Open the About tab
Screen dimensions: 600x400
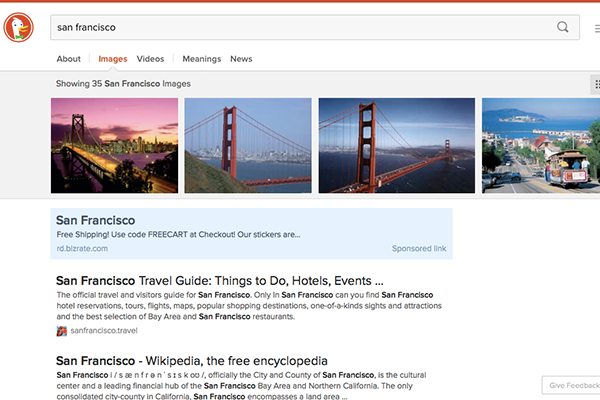click(68, 59)
